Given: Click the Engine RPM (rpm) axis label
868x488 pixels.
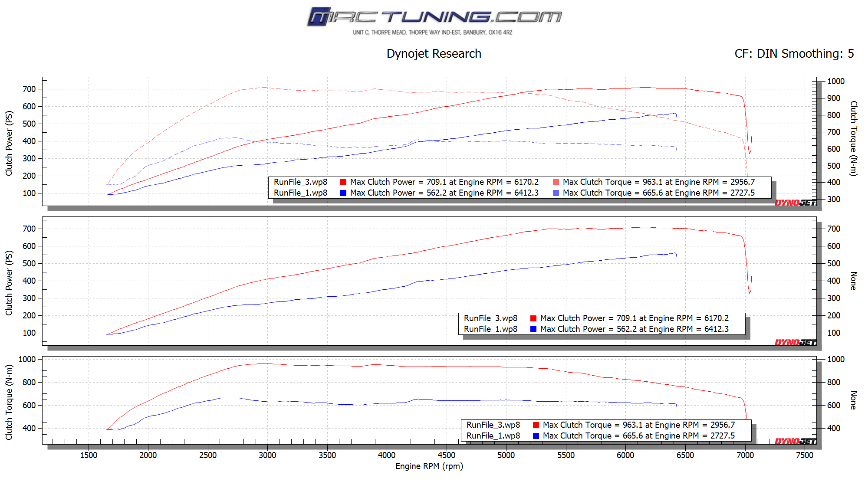Looking at the screenshot, I should (429, 466).
